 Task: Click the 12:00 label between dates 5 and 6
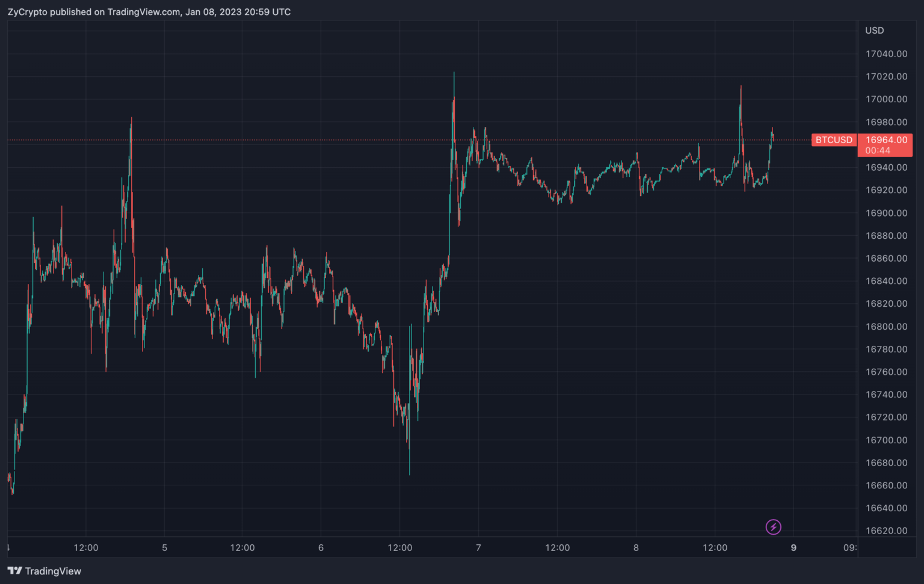(x=242, y=548)
